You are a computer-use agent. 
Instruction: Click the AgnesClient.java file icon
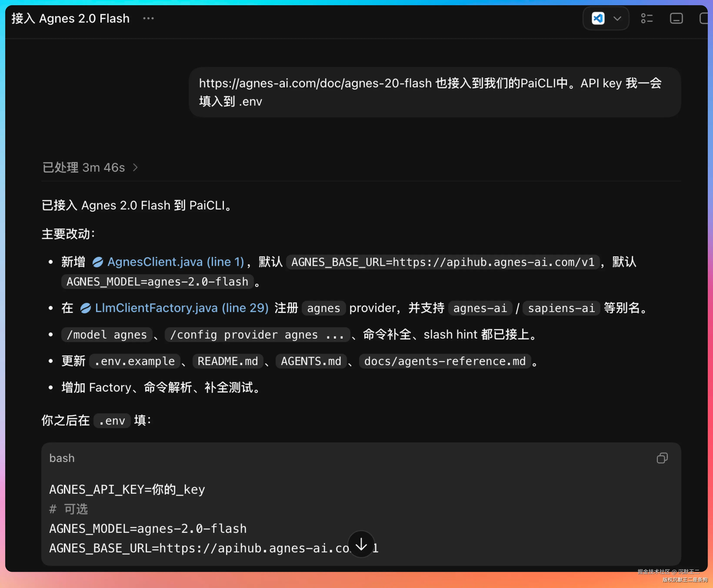tap(98, 262)
